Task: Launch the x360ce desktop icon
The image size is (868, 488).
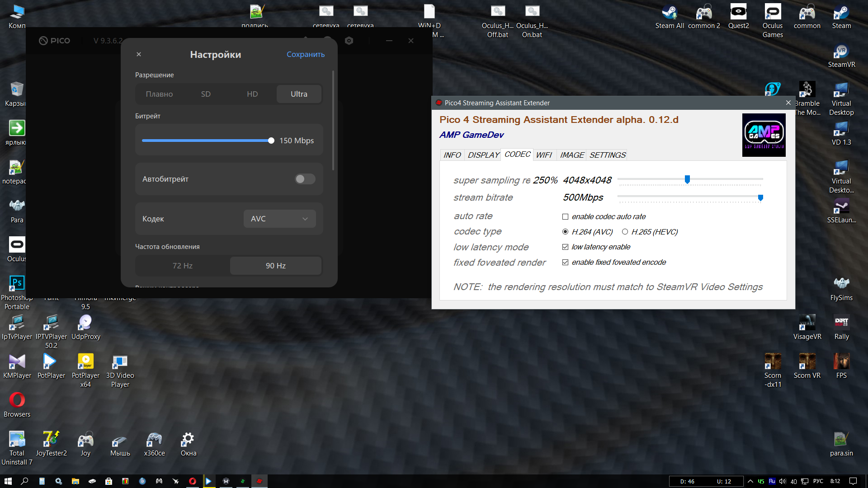Action: [x=154, y=444]
